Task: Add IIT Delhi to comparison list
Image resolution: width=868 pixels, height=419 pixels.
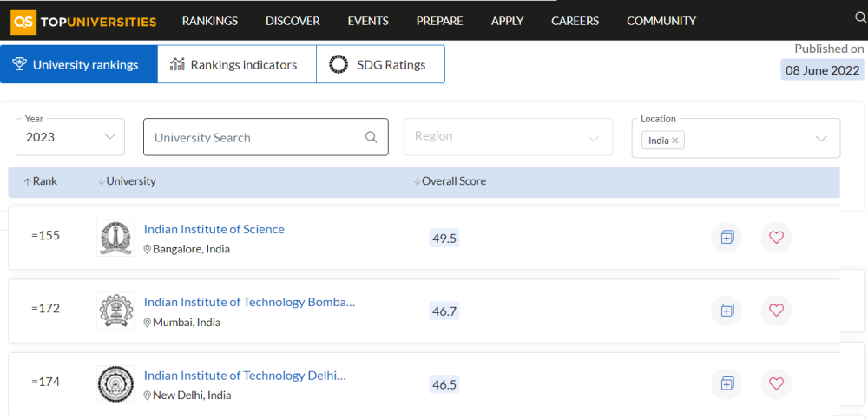Action: (x=727, y=383)
